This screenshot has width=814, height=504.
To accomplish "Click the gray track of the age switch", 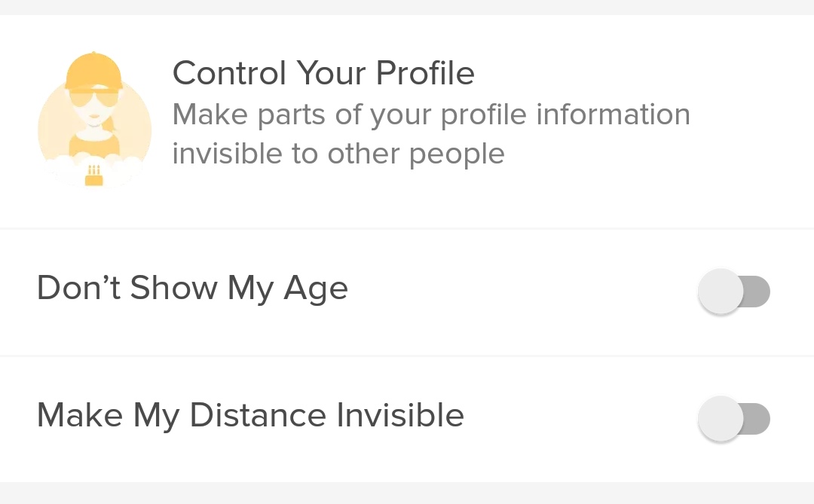I will (757, 292).
